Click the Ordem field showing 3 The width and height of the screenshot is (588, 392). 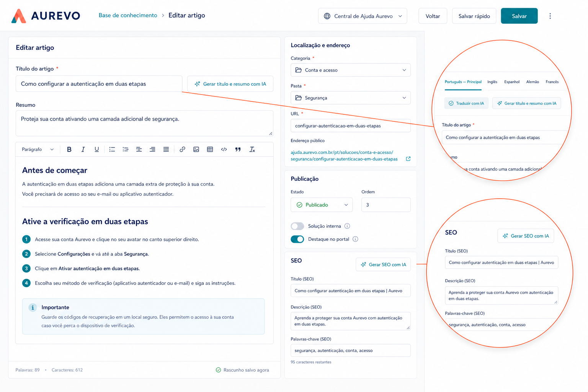pos(386,205)
